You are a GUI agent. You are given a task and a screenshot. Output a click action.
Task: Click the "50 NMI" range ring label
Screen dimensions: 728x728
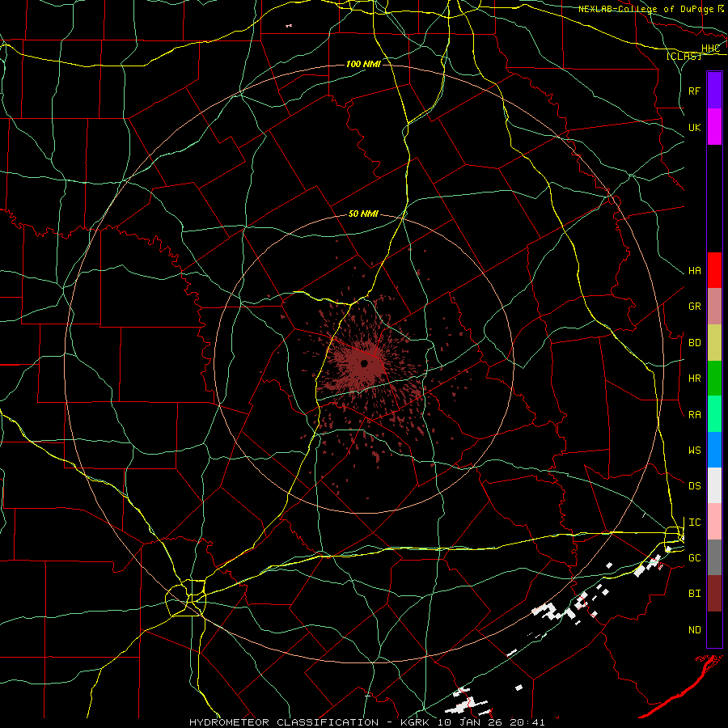pyautogui.click(x=363, y=214)
